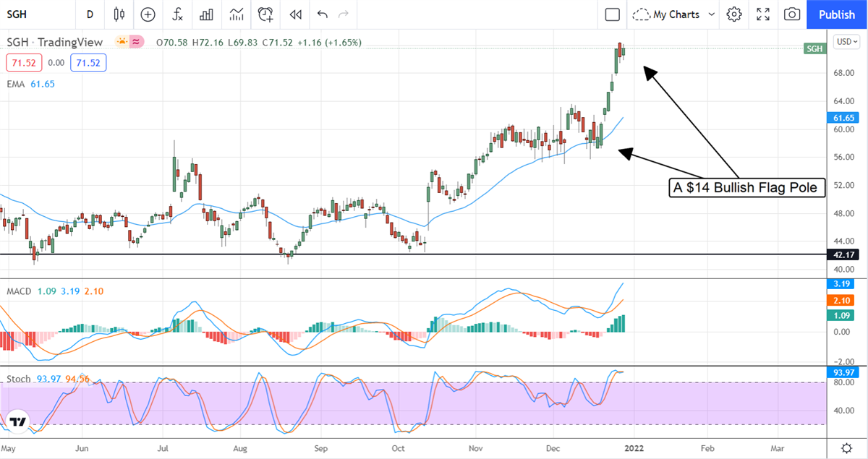Toggle the pink extended hours status badge

click(135, 42)
